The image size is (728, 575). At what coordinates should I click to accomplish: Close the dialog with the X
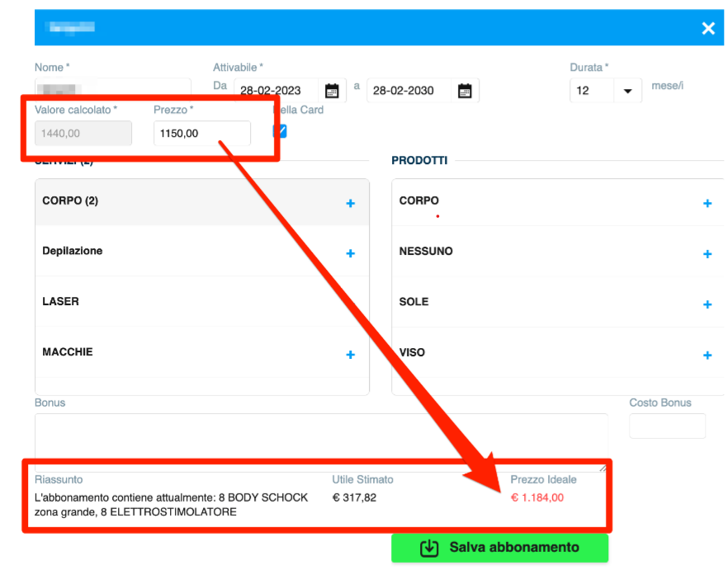tap(707, 29)
